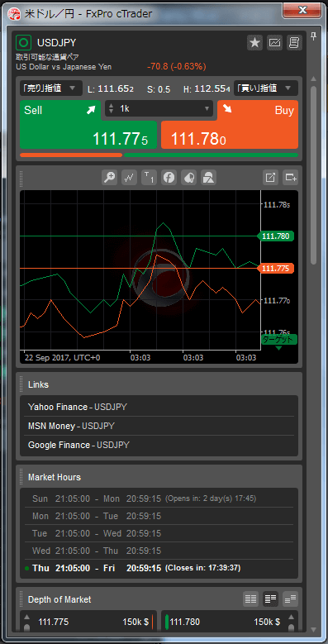The height and width of the screenshot is (644, 328).
Task: Click the USDJPY symbol name heading
Action: point(57,42)
